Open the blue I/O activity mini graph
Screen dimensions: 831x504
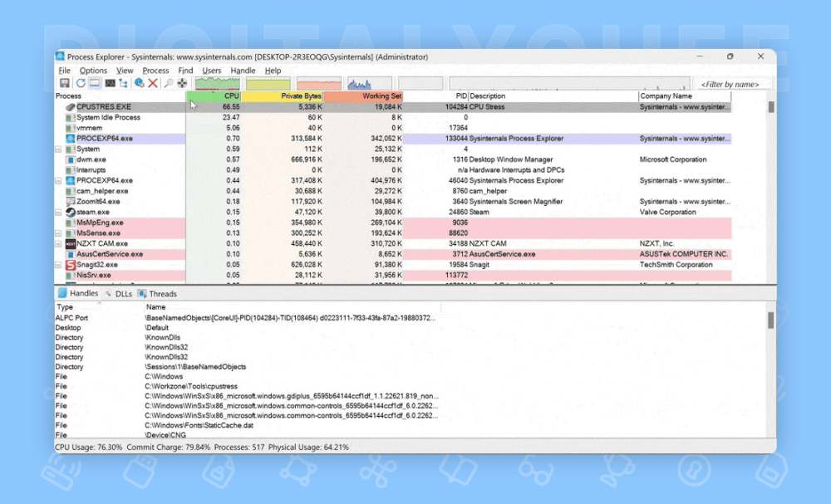pyautogui.click(x=370, y=83)
